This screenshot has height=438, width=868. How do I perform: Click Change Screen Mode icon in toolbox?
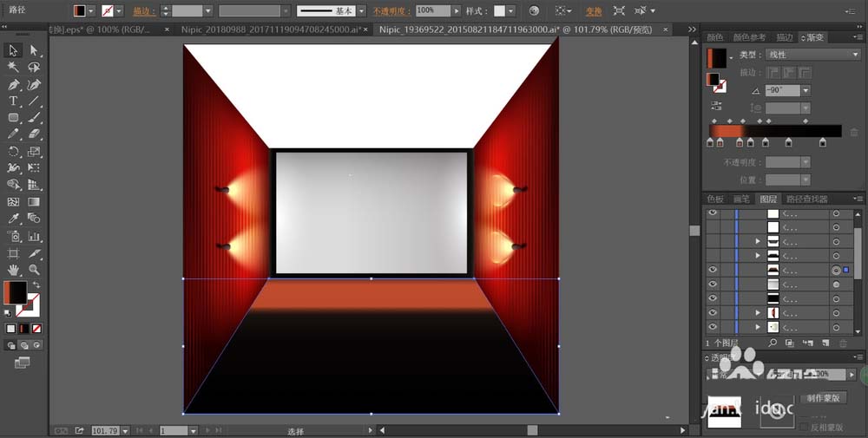point(23,363)
